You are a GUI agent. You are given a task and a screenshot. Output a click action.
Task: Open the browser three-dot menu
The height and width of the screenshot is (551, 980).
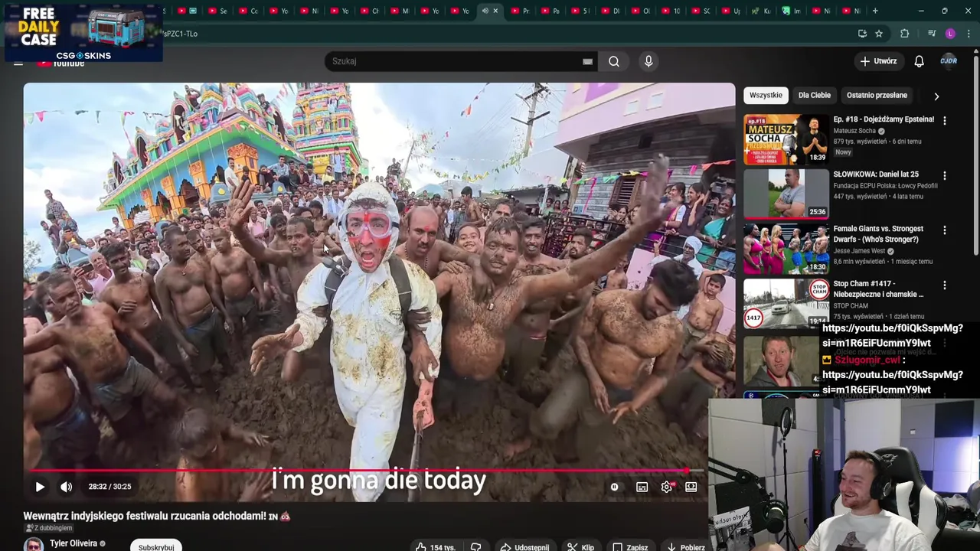point(969,34)
